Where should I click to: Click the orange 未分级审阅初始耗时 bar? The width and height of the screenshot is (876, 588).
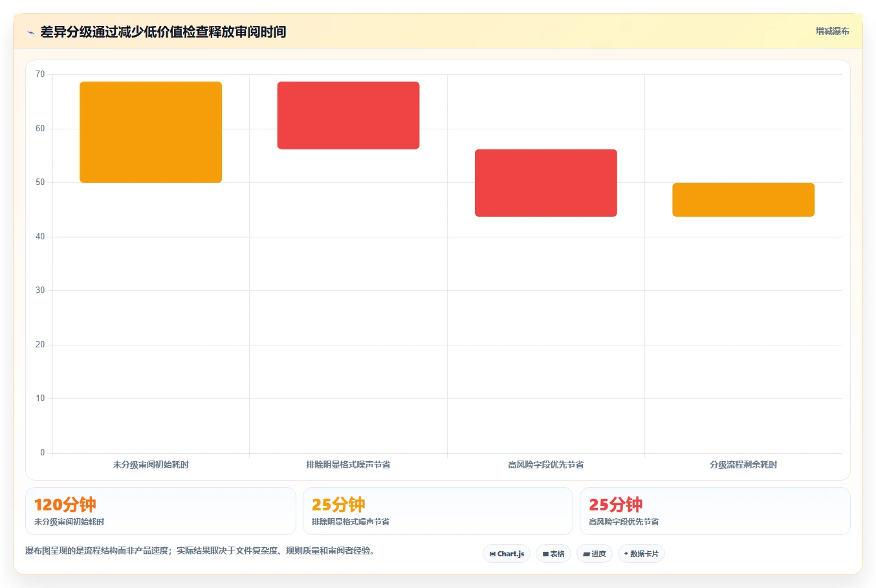pyautogui.click(x=151, y=132)
